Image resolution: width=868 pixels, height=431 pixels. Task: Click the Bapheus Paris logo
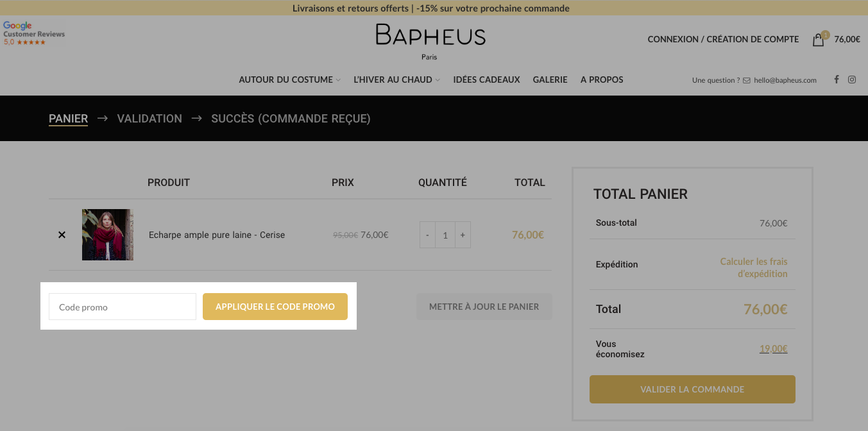[x=430, y=41]
